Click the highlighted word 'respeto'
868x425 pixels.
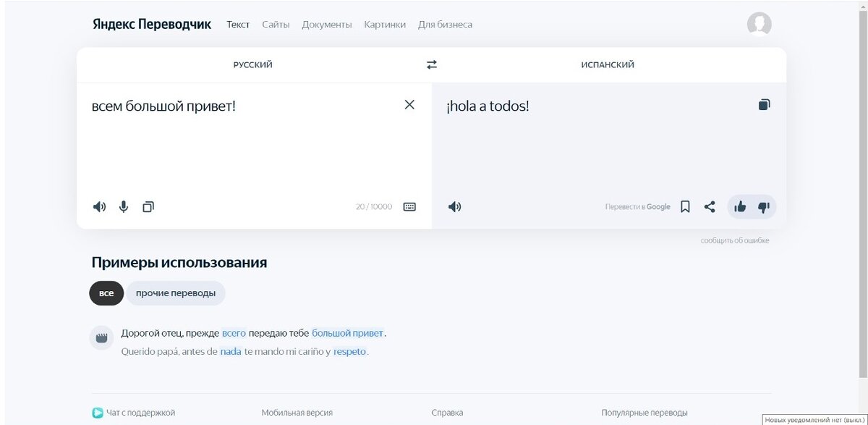(350, 352)
